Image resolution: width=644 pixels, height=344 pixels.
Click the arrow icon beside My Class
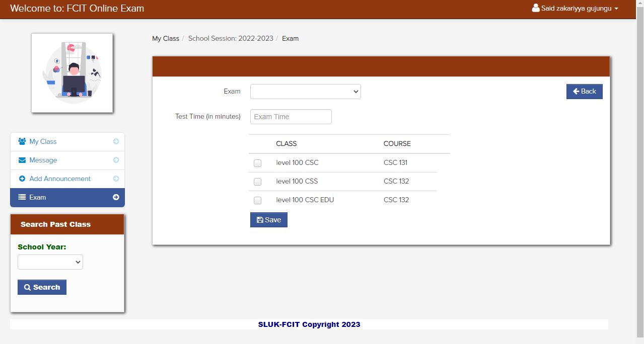(116, 141)
